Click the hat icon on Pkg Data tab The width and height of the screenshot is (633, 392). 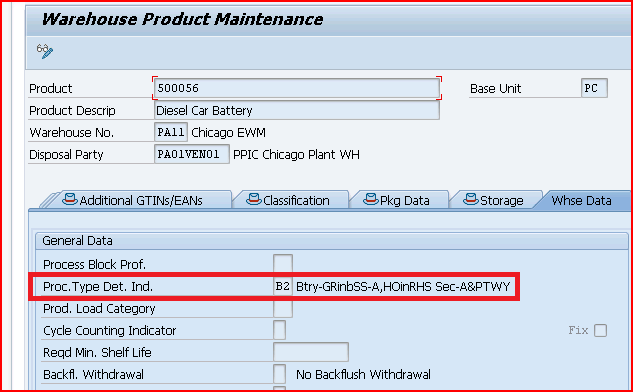coord(371,199)
